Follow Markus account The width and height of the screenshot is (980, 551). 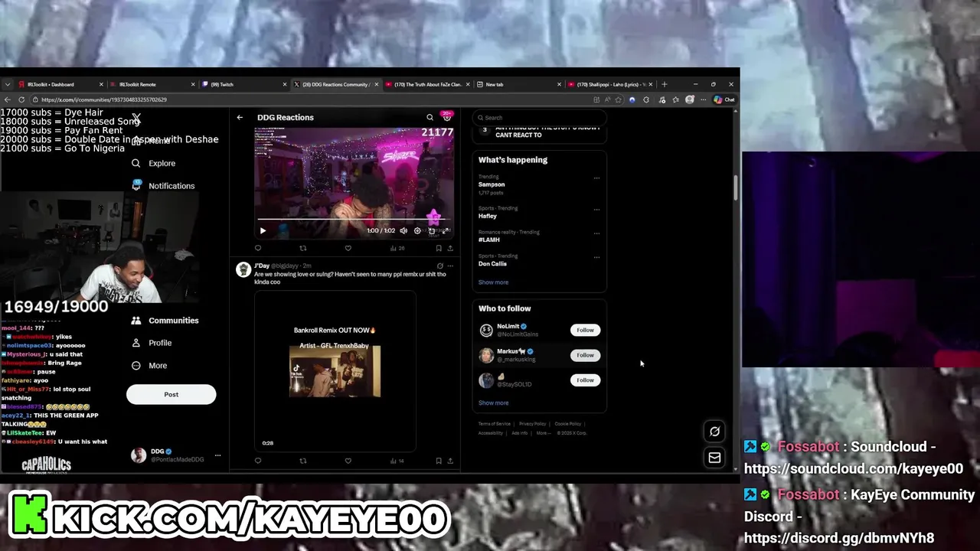point(585,355)
